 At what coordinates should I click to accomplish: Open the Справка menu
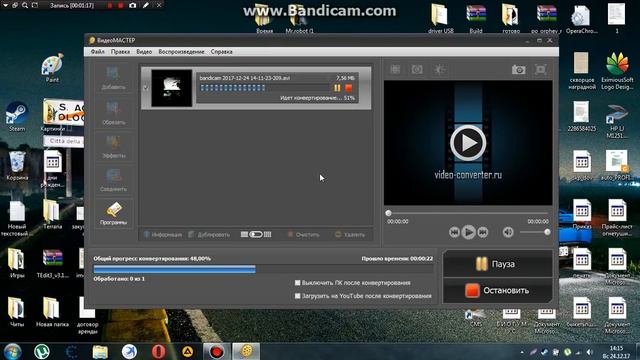point(222,52)
